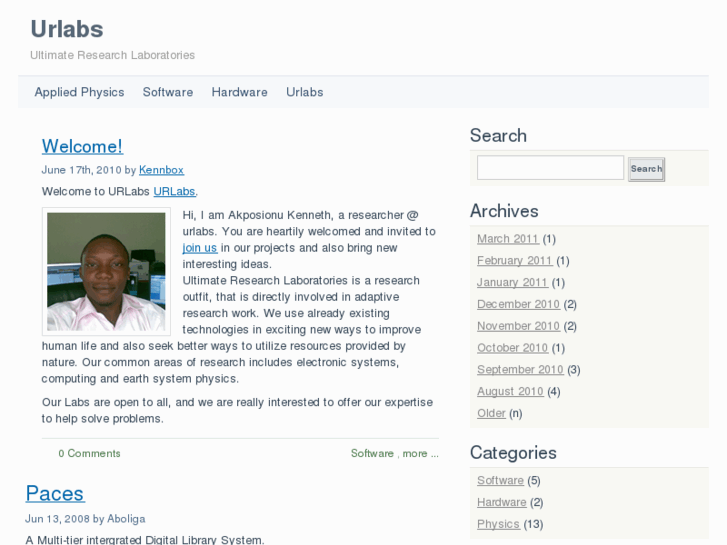This screenshot has width=727, height=545.
Task: Open January 2011 archive
Action: [512, 282]
